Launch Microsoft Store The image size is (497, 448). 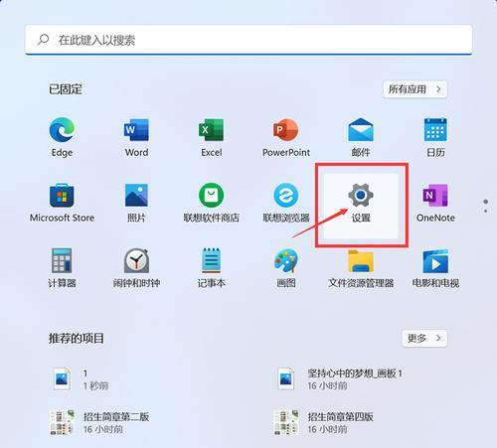[x=62, y=203]
